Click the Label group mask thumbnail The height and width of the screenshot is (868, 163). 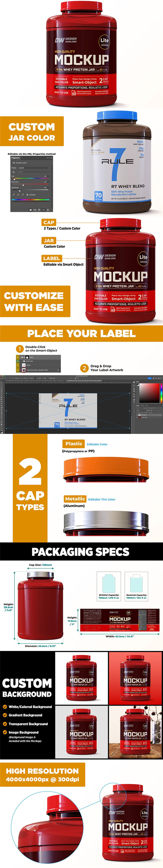click(27, 357)
